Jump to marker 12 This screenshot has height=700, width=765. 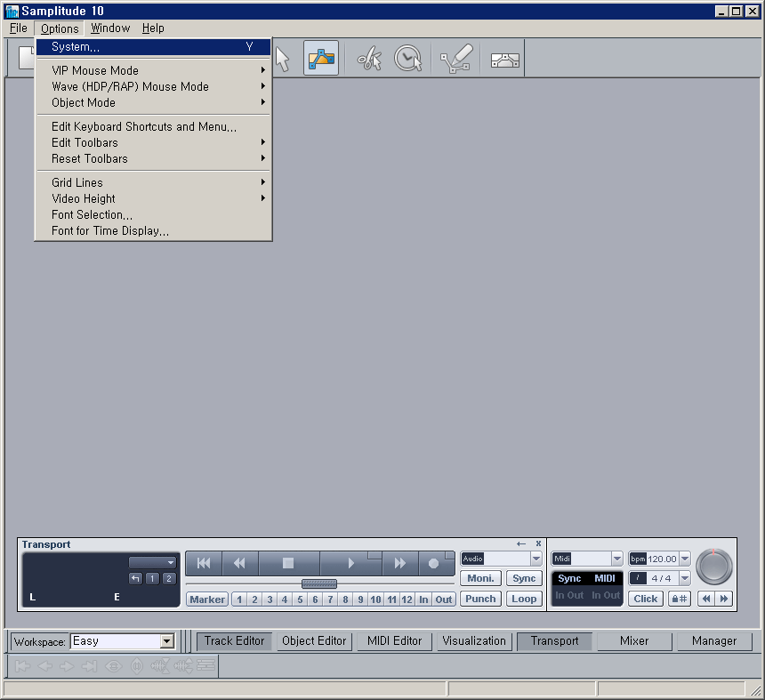click(x=407, y=599)
